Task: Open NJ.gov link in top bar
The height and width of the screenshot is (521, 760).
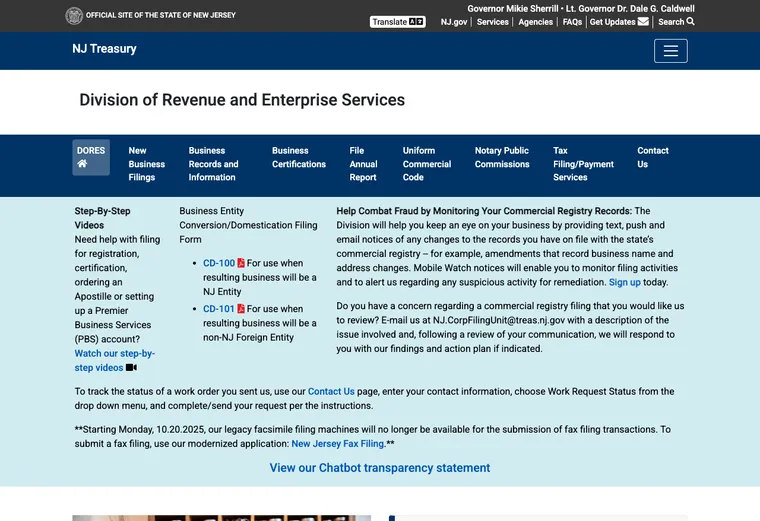Action: click(x=454, y=22)
